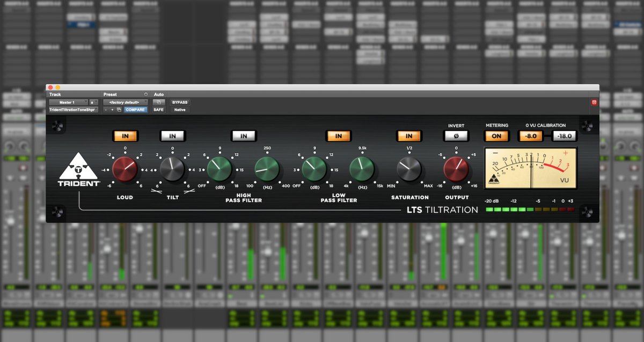Viewport: 644px width, 342px height.
Task: Click the Low Pass Filter Hz knob
Action: click(362, 169)
